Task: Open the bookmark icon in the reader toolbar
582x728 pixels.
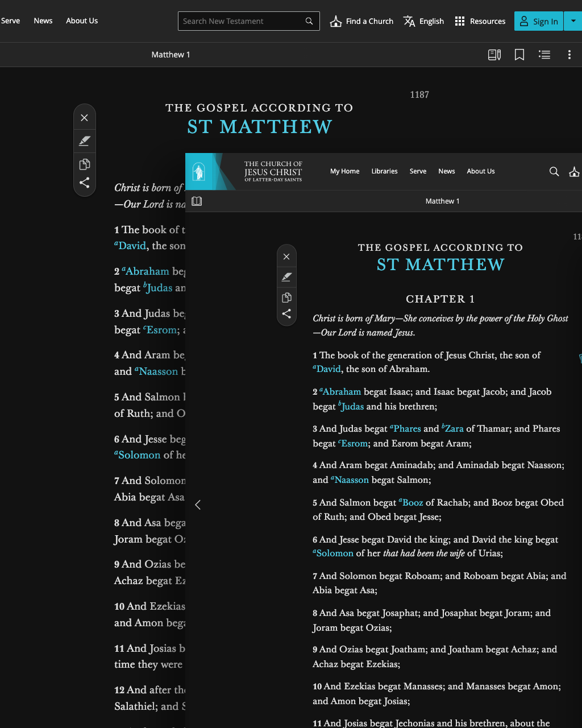Action: pos(519,55)
